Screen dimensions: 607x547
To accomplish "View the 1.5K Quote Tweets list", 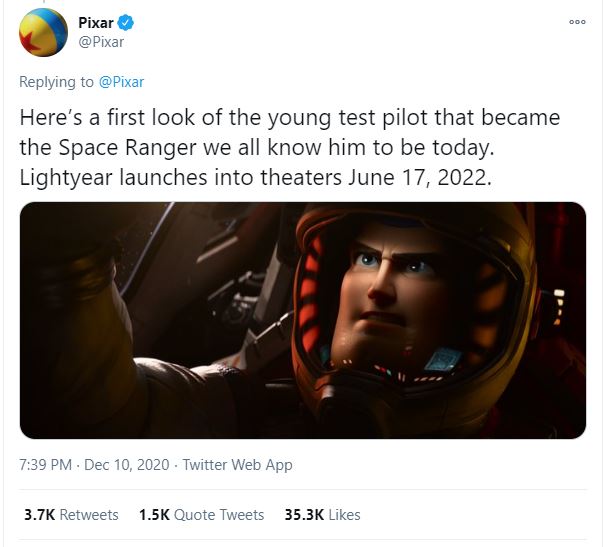I will (x=201, y=515).
